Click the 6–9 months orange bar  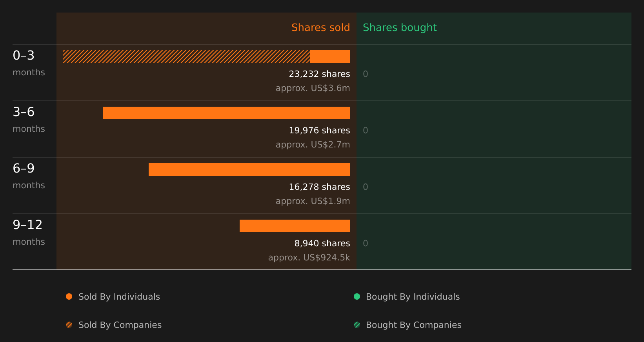[x=249, y=169]
